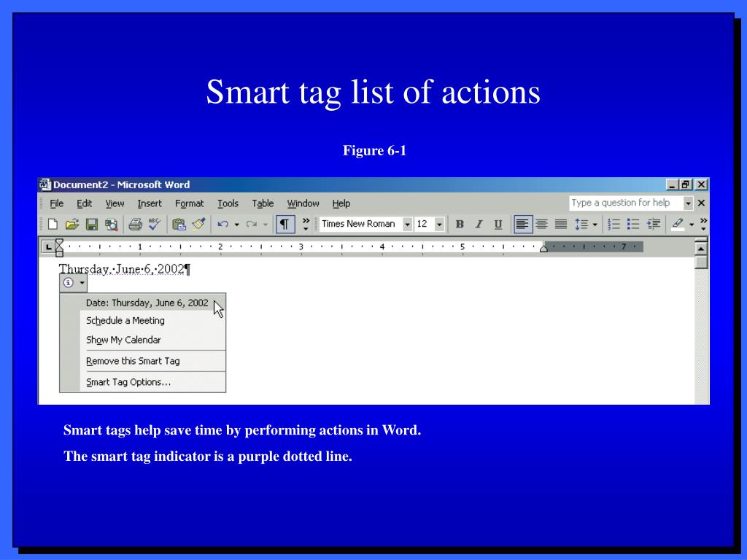The height and width of the screenshot is (560, 747).
Task: Select Center alignment
Action: 542,225
